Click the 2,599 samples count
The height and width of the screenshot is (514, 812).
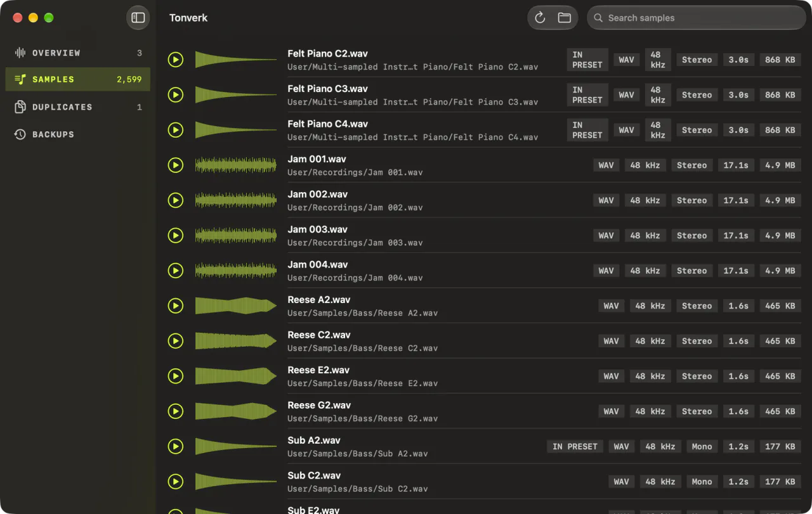[x=129, y=79]
